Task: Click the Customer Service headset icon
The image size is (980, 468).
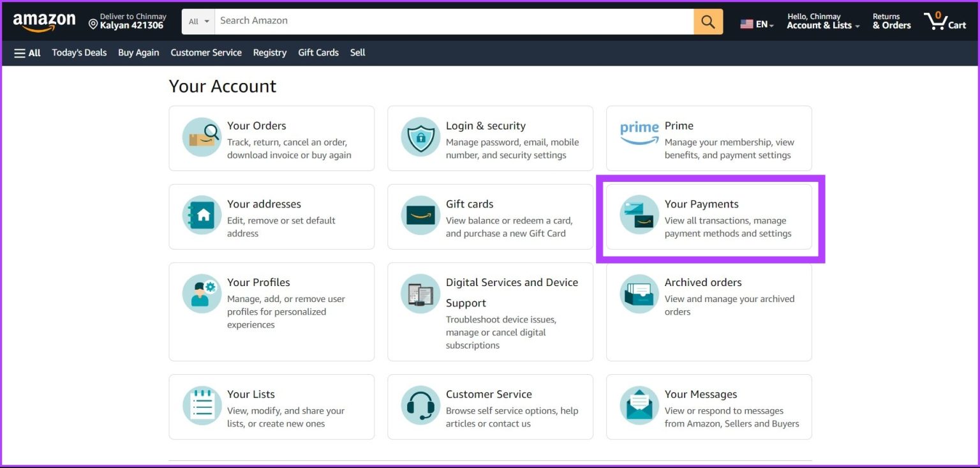Action: [420, 405]
